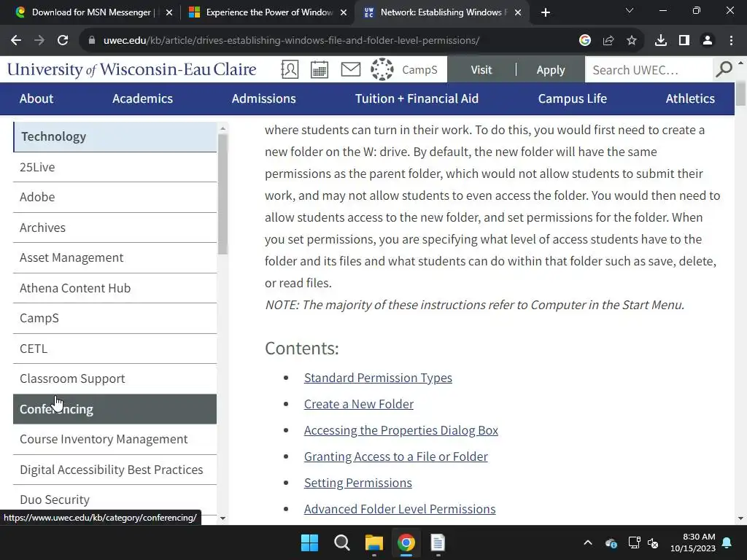Screen dimensions: 747x560
Task: Open Tuition + Financial Aid menu
Action: pos(417,98)
